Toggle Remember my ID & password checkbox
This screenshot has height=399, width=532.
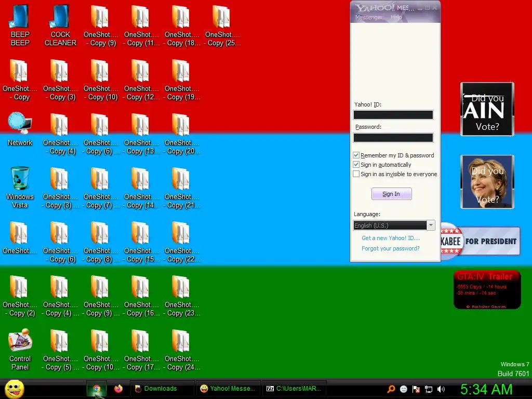[356, 155]
